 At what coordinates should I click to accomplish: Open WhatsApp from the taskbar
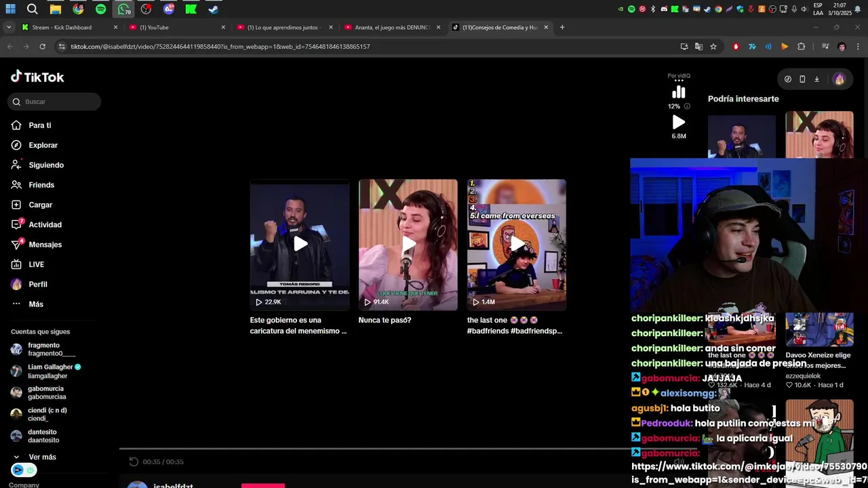tap(123, 9)
